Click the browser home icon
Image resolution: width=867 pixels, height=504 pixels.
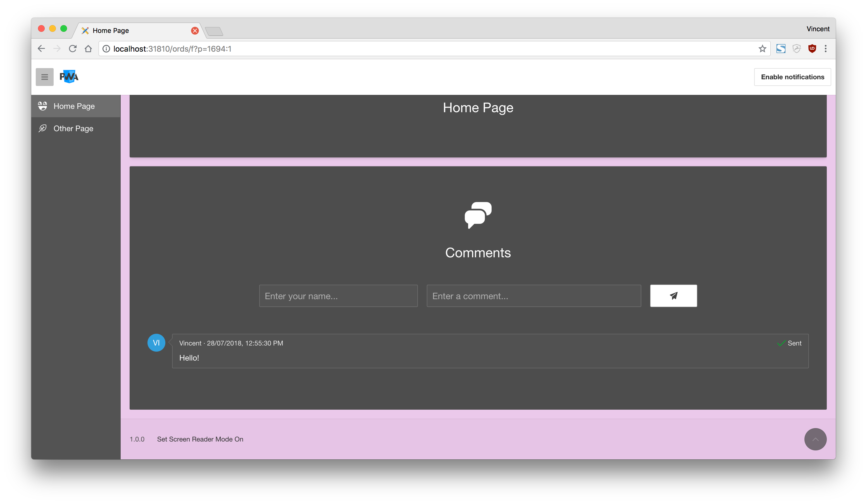[x=89, y=49]
